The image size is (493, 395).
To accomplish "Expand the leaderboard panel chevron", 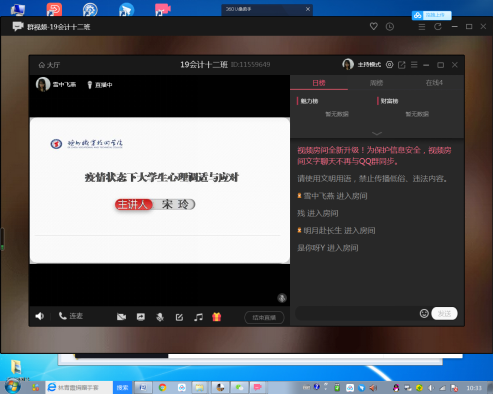I will tap(377, 133).
